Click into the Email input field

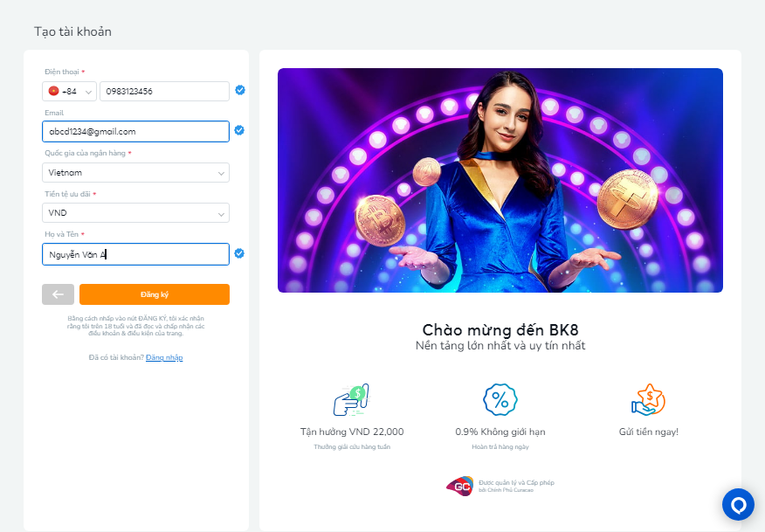[135, 131]
